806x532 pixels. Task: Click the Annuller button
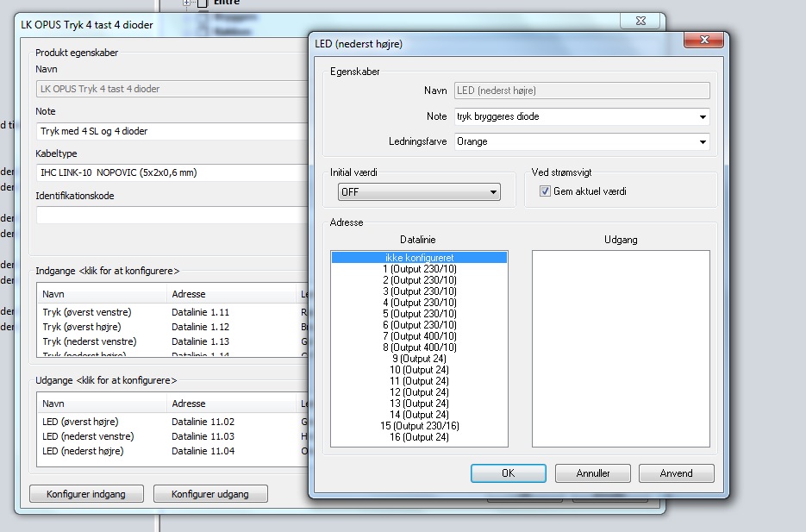[593, 473]
